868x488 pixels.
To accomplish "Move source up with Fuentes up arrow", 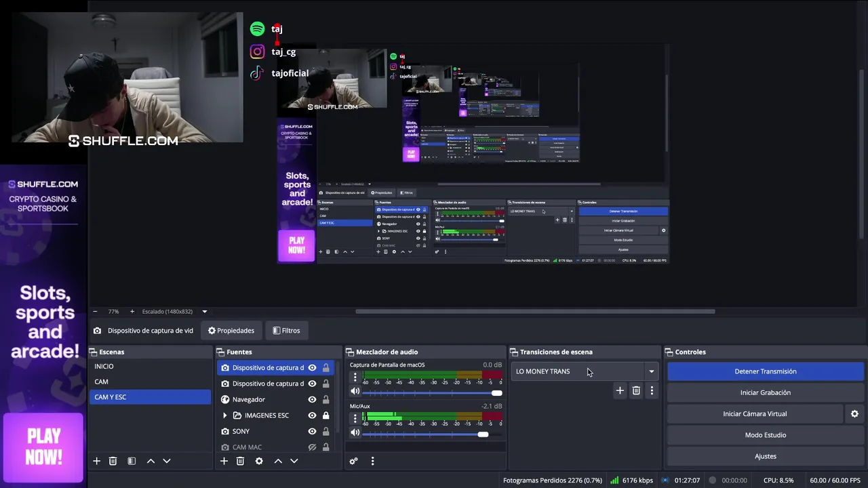I will tap(278, 461).
